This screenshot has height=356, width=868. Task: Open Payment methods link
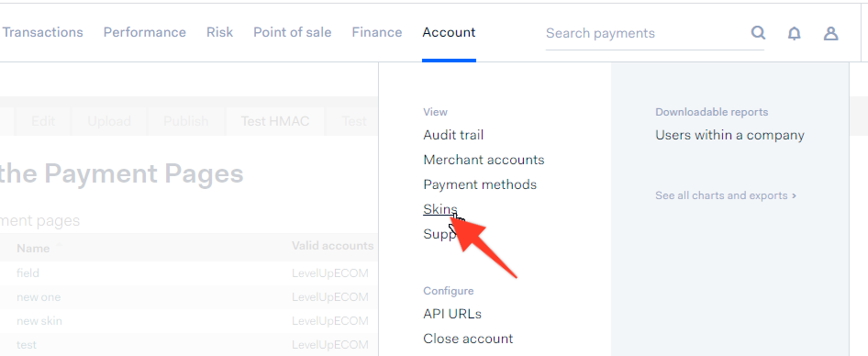(480, 184)
